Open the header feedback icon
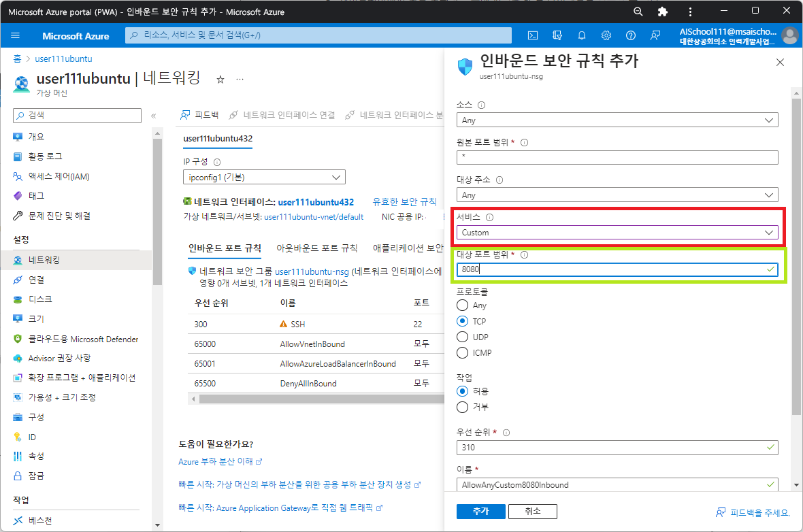This screenshot has height=532, width=803. (655, 35)
